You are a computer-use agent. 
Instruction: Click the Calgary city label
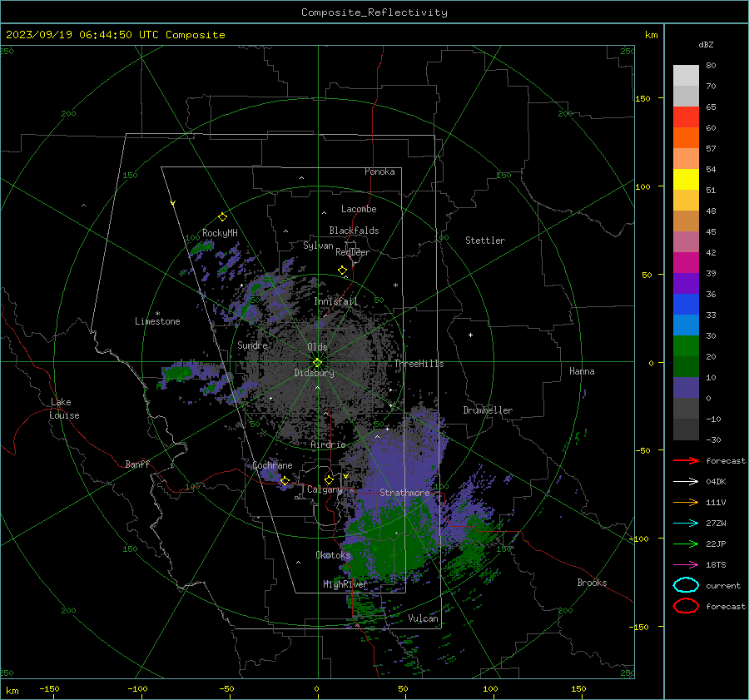point(325,489)
